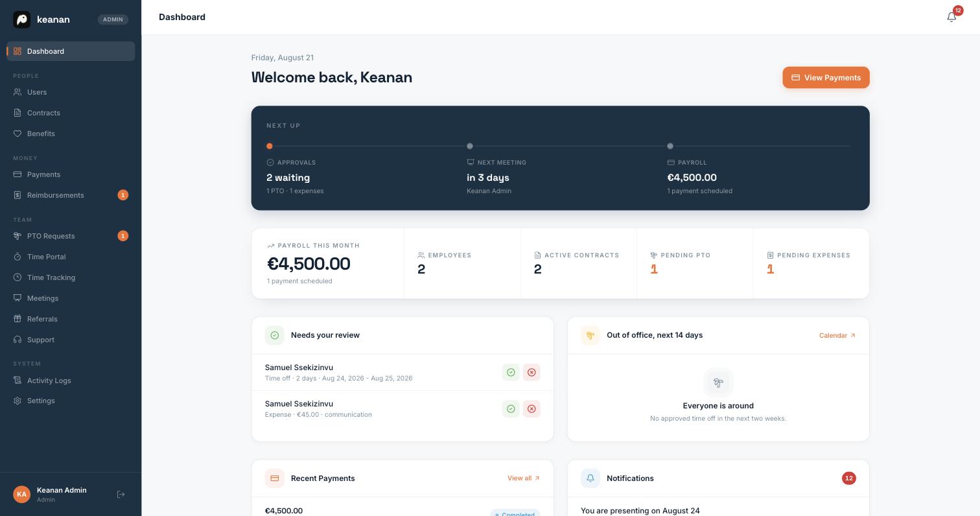Click "1 payment scheduled" under Next Up Payroll
Viewport: 980px width, 516px height.
click(700, 191)
